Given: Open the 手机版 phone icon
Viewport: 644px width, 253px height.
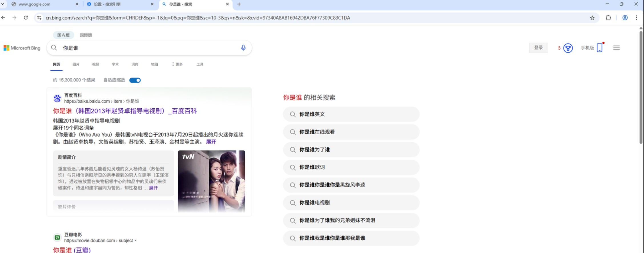Looking at the screenshot, I should [599, 47].
